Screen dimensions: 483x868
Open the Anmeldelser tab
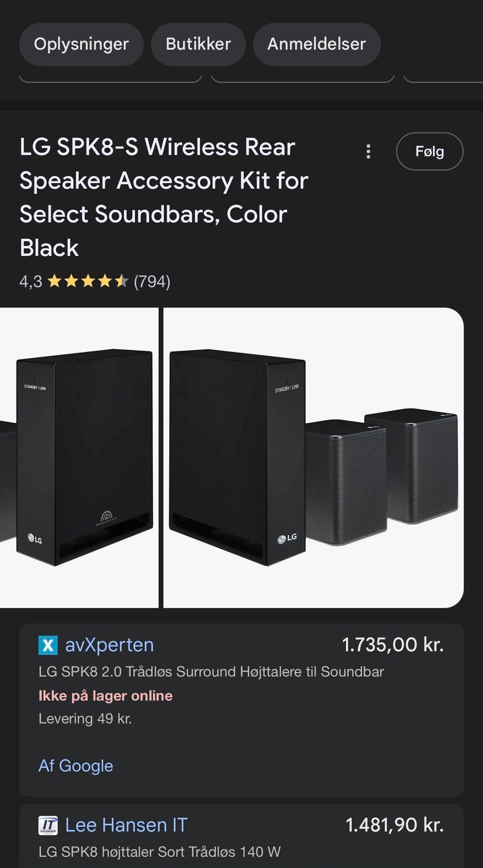click(316, 44)
